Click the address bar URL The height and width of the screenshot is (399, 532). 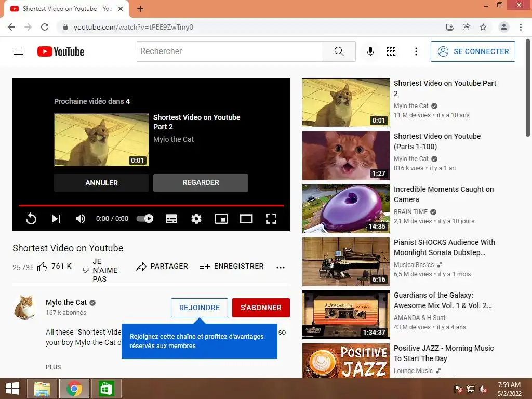tap(134, 27)
